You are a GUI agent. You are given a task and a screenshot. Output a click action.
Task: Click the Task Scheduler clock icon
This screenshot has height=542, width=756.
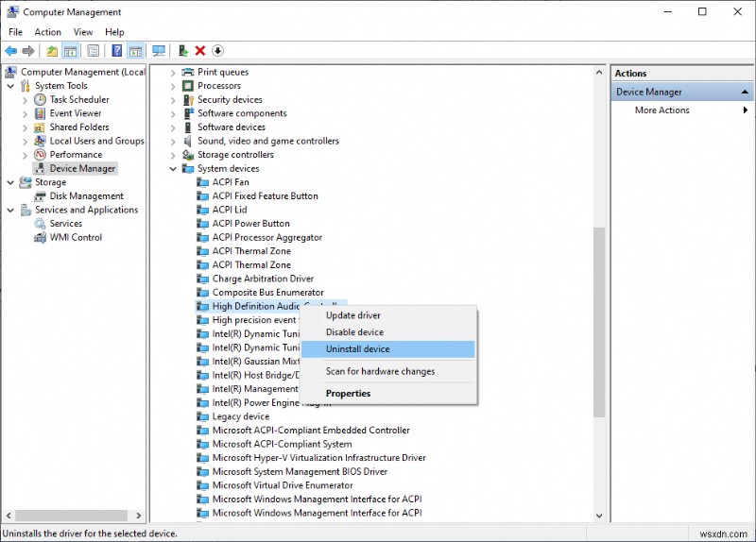pyautogui.click(x=40, y=100)
